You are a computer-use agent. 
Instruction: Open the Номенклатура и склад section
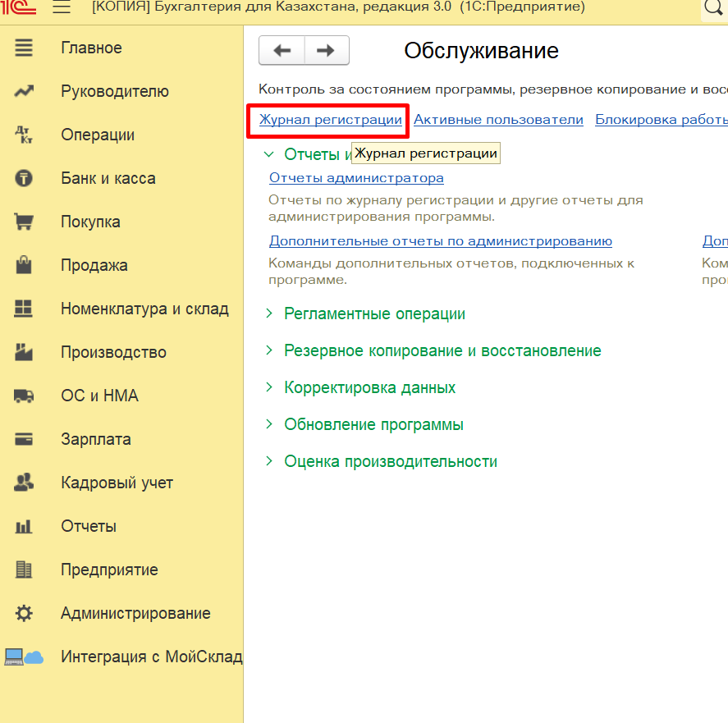(x=144, y=309)
